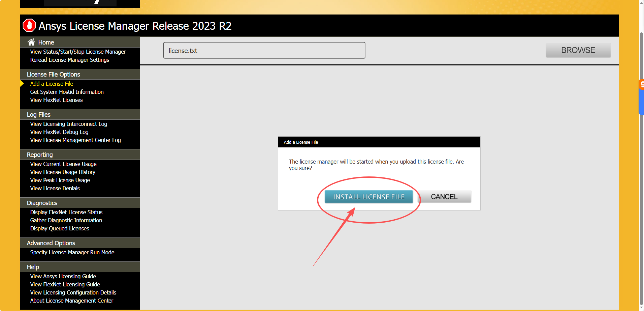Click Install License File button

click(x=368, y=197)
